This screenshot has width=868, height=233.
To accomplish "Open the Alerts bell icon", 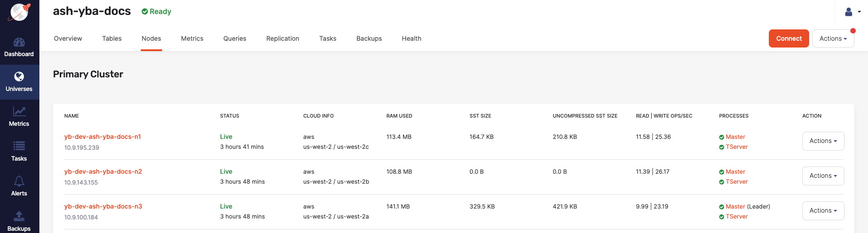I will (x=19, y=181).
